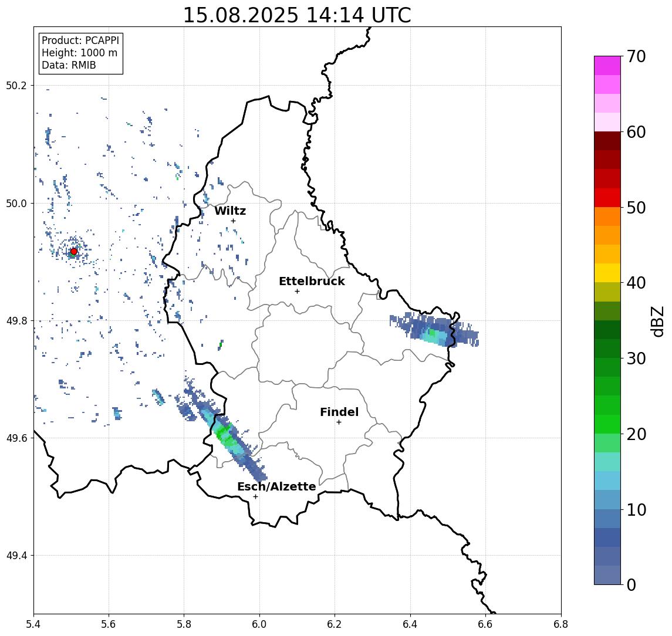Click the yellow colorbar segment above 40
Screen dimensions: 672x636
(607, 273)
